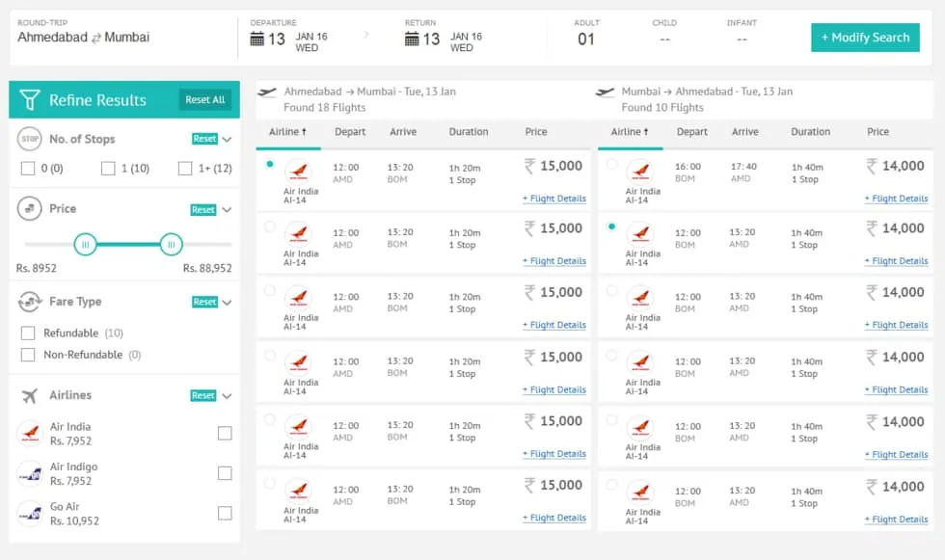Click the 'Found 18 Flights' text
Screen dimensions: 945x560
325,108
